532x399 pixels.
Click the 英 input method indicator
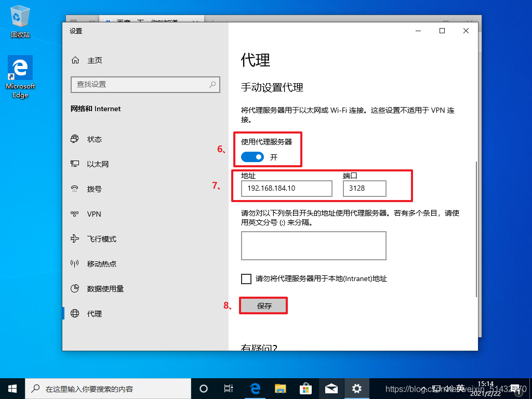460,389
